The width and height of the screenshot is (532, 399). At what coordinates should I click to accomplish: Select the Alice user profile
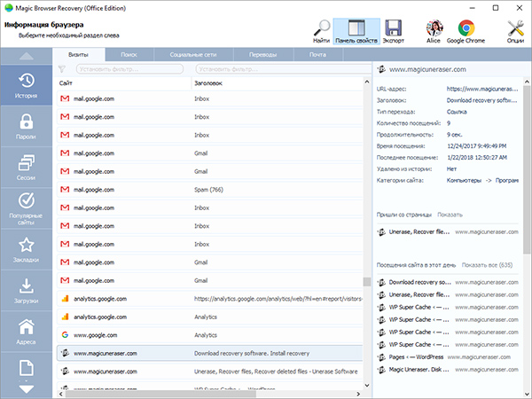(434, 32)
